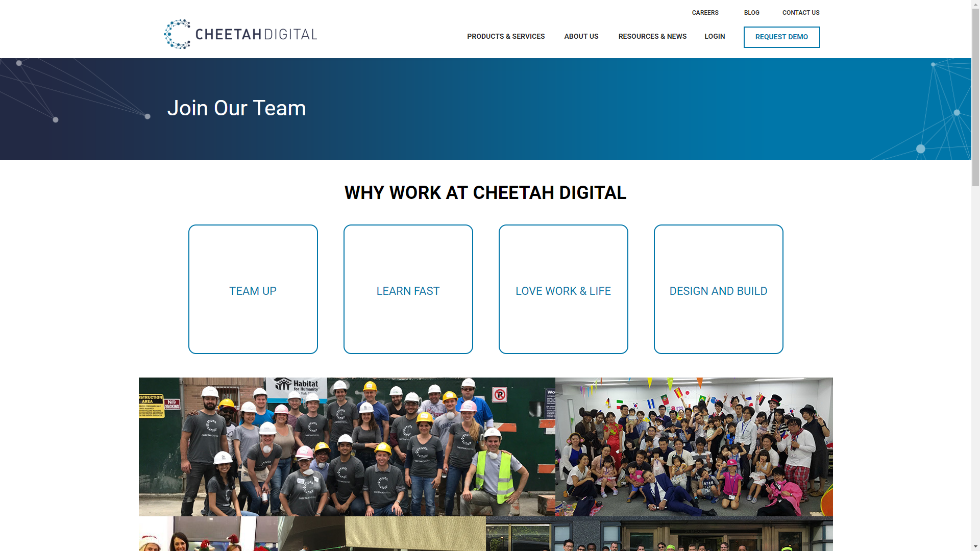Select the Learn Fast card
Image resolution: width=980 pixels, height=551 pixels.
(x=408, y=289)
